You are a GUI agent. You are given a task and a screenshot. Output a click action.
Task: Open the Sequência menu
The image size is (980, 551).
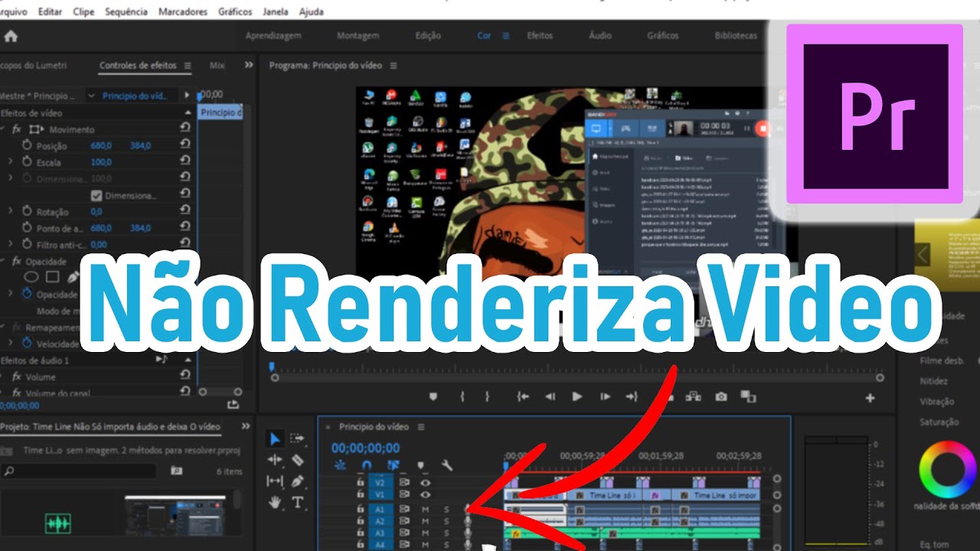[126, 12]
